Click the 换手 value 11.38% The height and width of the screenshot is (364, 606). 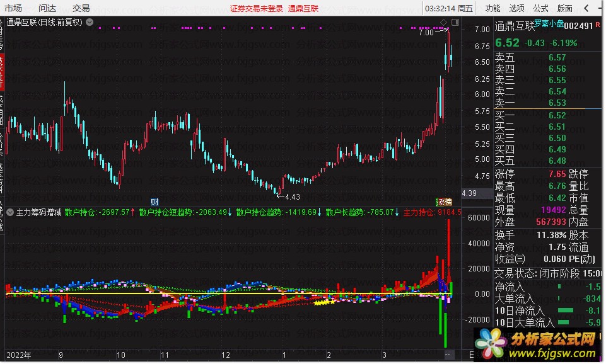tap(552, 235)
